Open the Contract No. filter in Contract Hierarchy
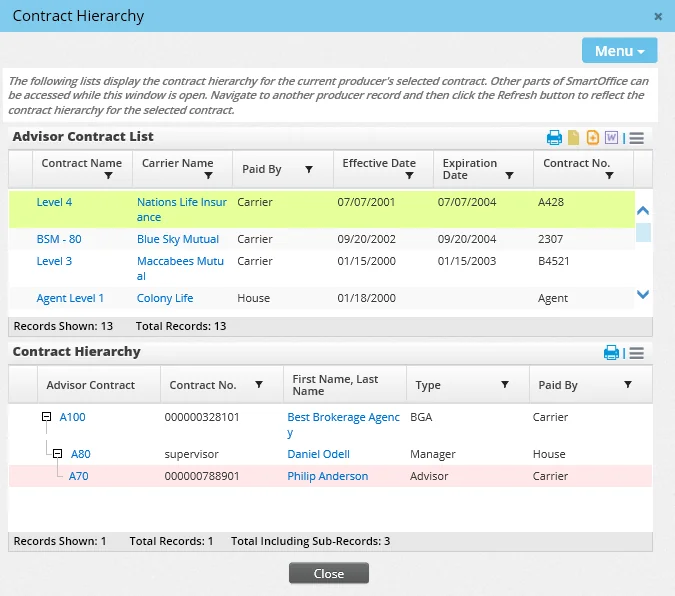This screenshot has width=675, height=596. pyautogui.click(x=259, y=384)
